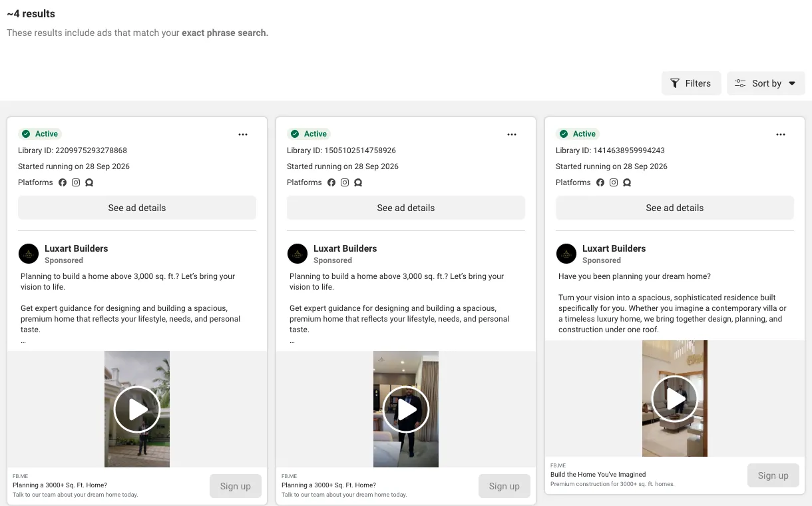
Task: Click Sign up on ad ending 8926
Action: [x=505, y=486]
